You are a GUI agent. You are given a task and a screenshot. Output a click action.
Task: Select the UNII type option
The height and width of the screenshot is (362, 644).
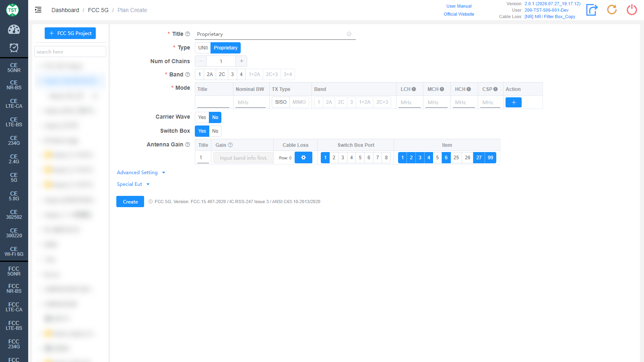coord(203,48)
